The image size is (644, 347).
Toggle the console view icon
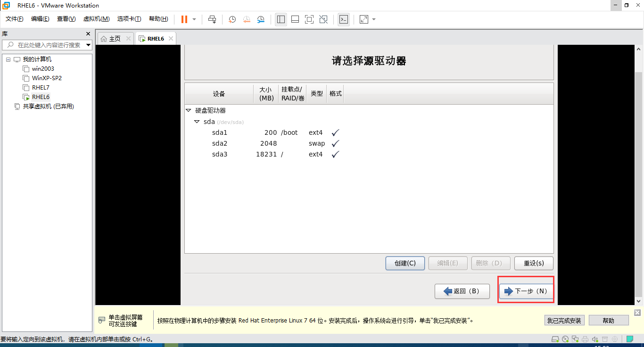click(344, 19)
